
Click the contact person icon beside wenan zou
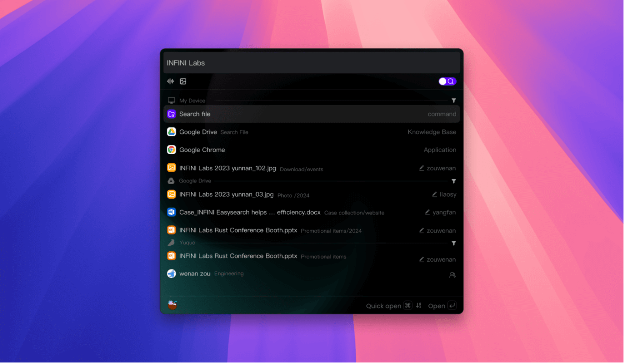(x=452, y=275)
